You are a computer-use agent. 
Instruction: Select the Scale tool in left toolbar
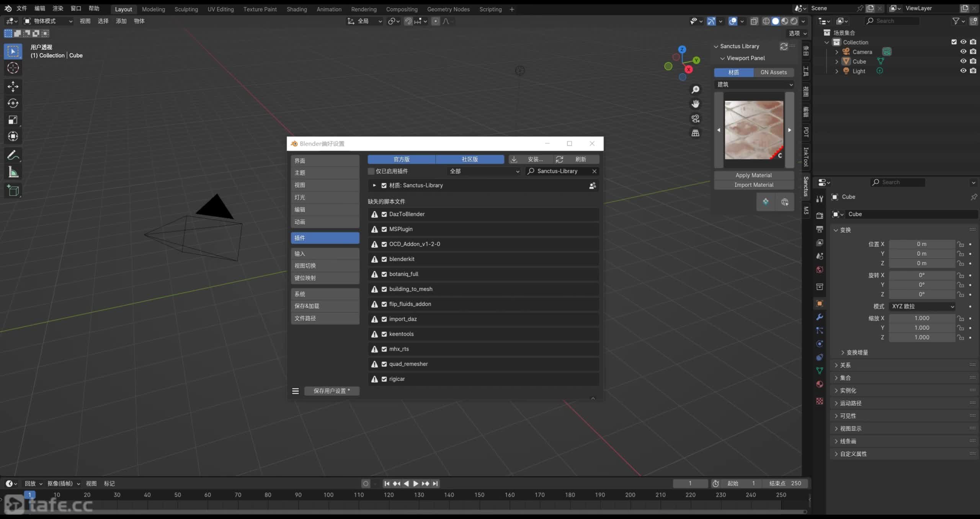pos(13,120)
